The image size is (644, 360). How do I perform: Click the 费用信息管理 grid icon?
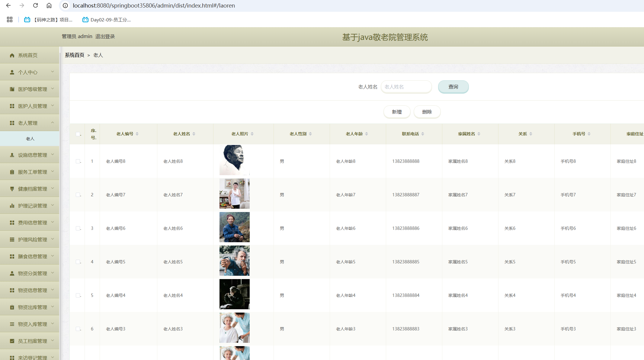[x=12, y=223]
